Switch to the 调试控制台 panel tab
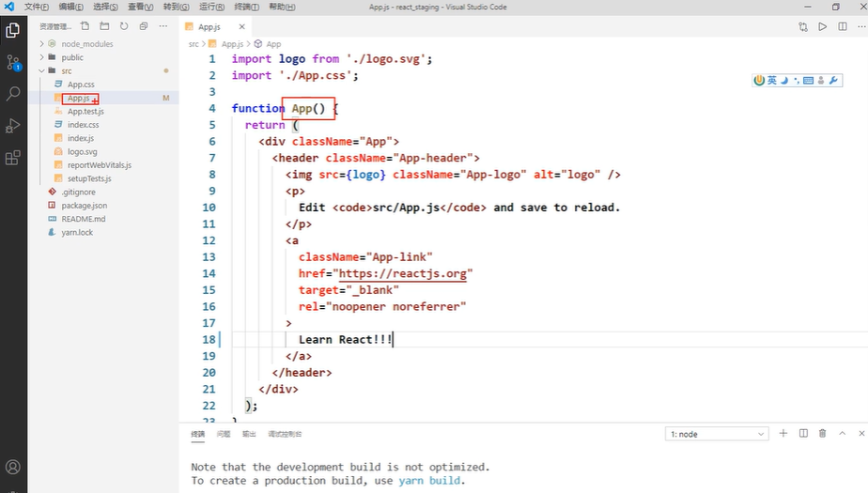Viewport: 868px width, 493px height. click(x=285, y=434)
